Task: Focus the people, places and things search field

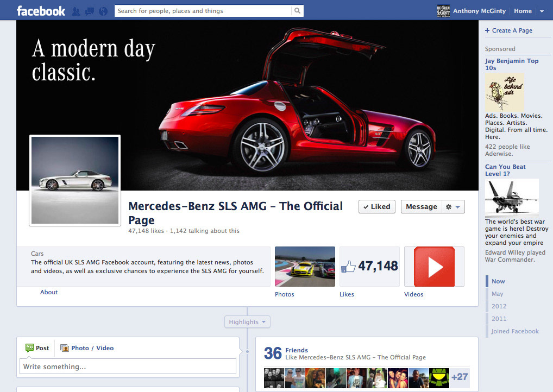Action: pyautogui.click(x=203, y=10)
